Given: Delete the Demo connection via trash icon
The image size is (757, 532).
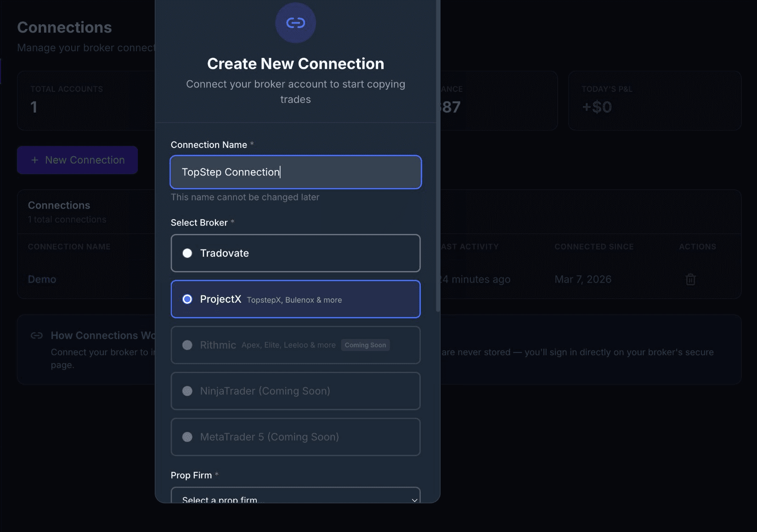Looking at the screenshot, I should pos(691,279).
